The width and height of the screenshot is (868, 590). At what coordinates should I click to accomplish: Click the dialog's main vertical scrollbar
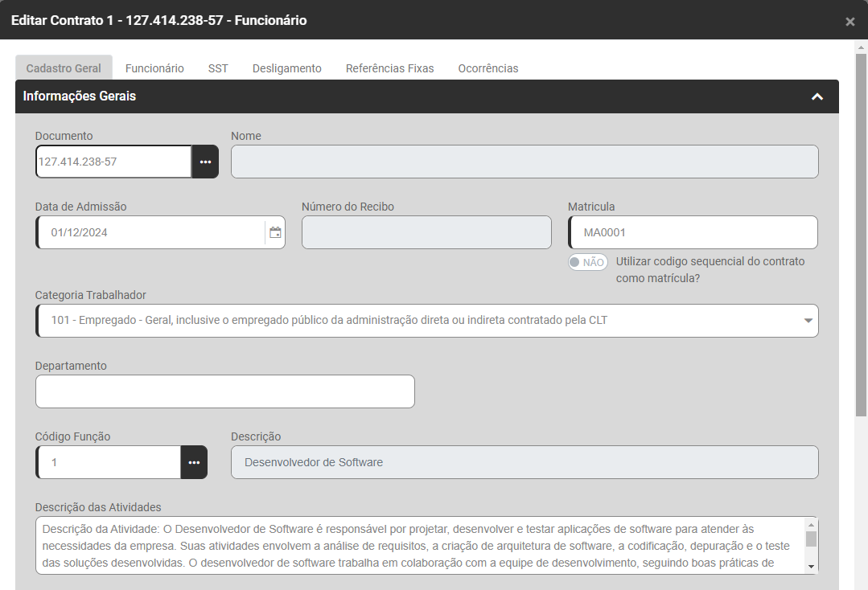tap(861, 241)
